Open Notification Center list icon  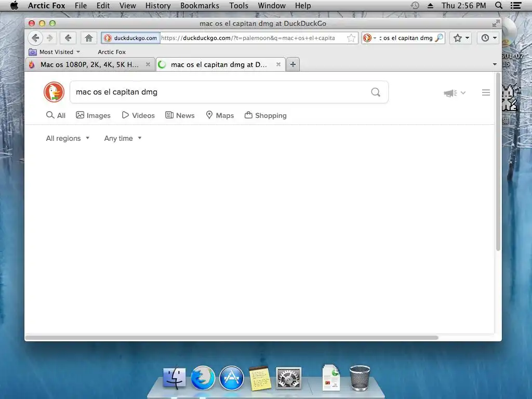coord(516,5)
